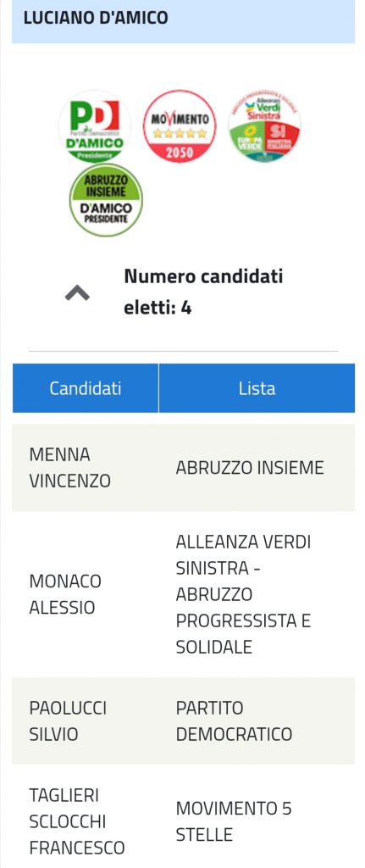The image size is (365, 868).
Task: Collapse the elected candidates list chevron
Action: click(77, 292)
